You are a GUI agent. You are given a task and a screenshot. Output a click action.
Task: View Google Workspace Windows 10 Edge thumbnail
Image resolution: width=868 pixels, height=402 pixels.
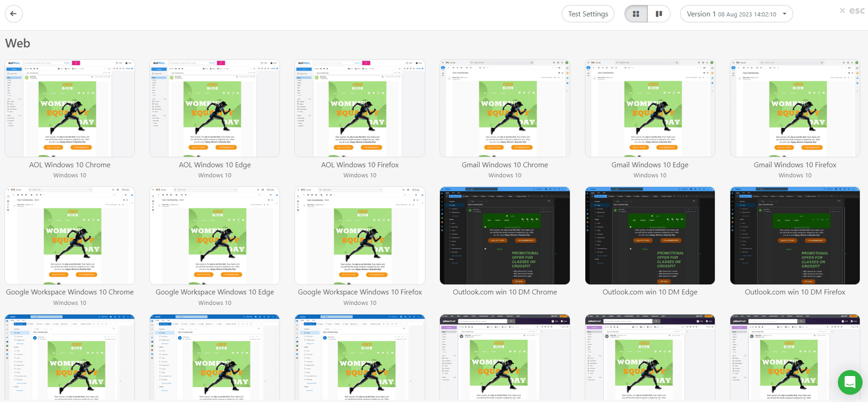215,236
